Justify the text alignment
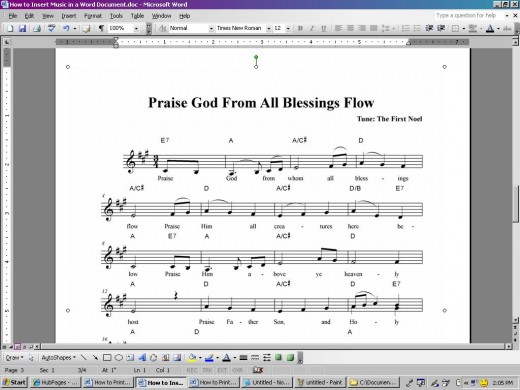 pos(373,28)
